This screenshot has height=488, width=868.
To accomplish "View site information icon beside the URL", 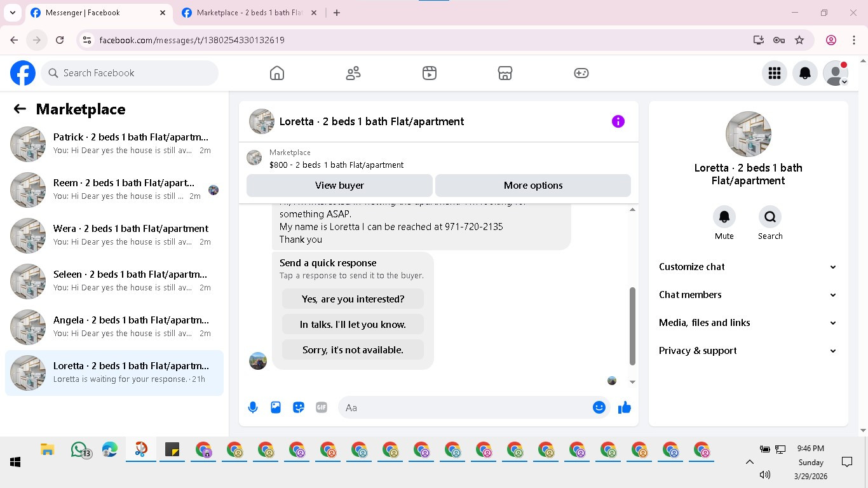I will tap(88, 40).
